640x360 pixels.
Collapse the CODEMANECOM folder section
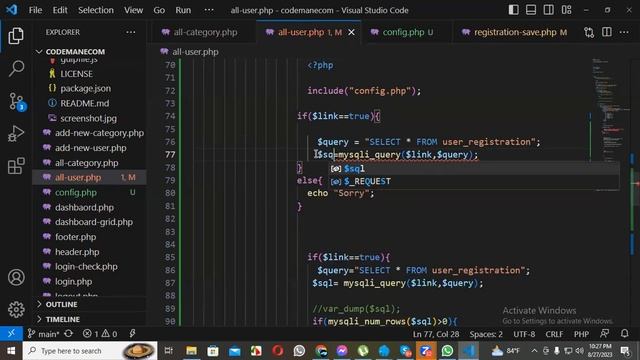pyautogui.click(x=89, y=51)
